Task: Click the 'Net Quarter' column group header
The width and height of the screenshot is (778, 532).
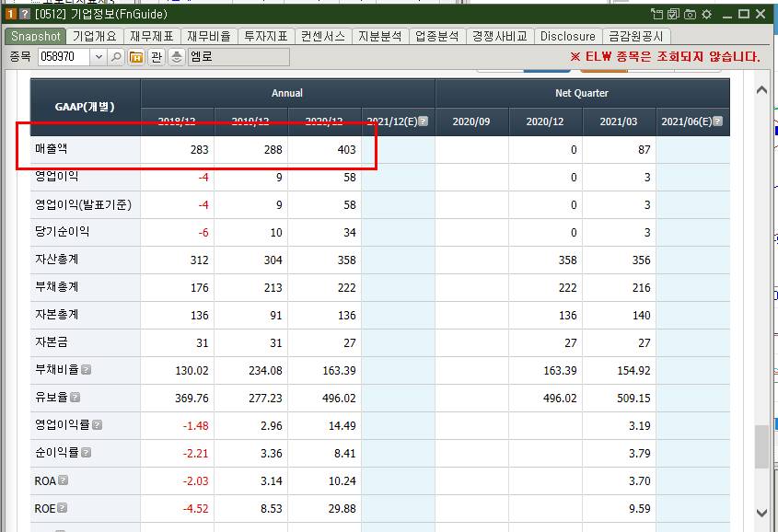Action: pyautogui.click(x=582, y=93)
